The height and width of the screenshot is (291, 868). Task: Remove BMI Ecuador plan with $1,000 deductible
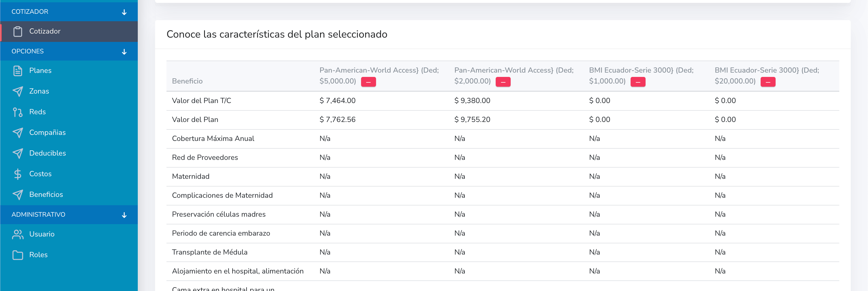[638, 82]
